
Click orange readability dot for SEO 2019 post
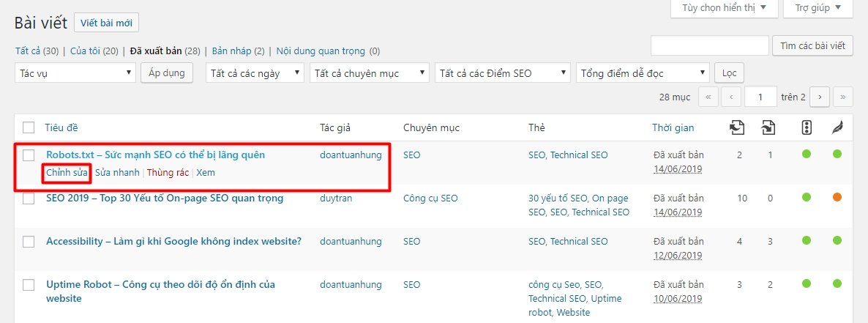[837, 198]
